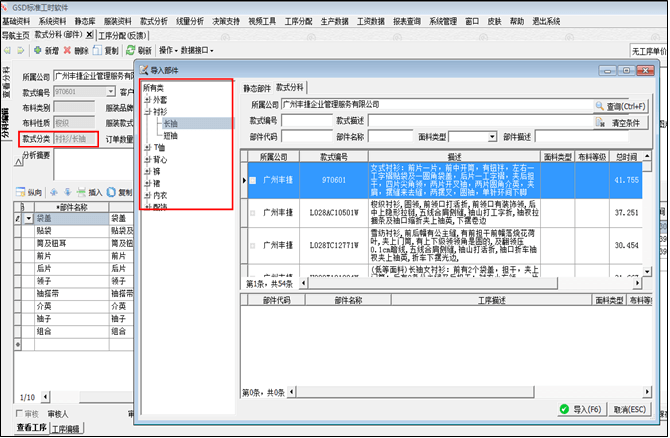Click the 导入部件 dialog title icon
Screen dimensions: 670x438
(144, 70)
